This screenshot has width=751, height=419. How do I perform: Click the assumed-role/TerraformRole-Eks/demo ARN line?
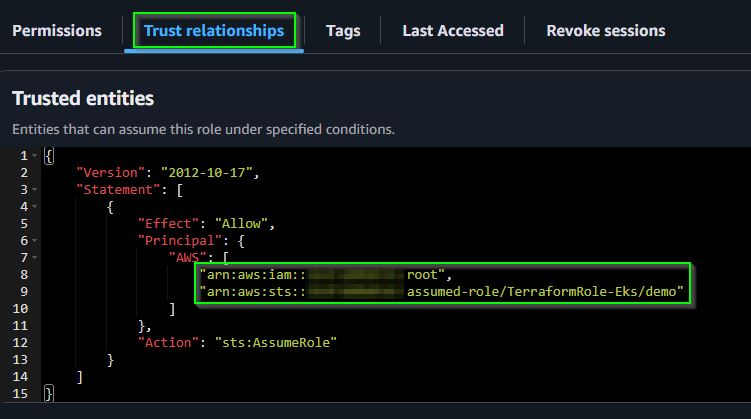pyautogui.click(x=441, y=292)
